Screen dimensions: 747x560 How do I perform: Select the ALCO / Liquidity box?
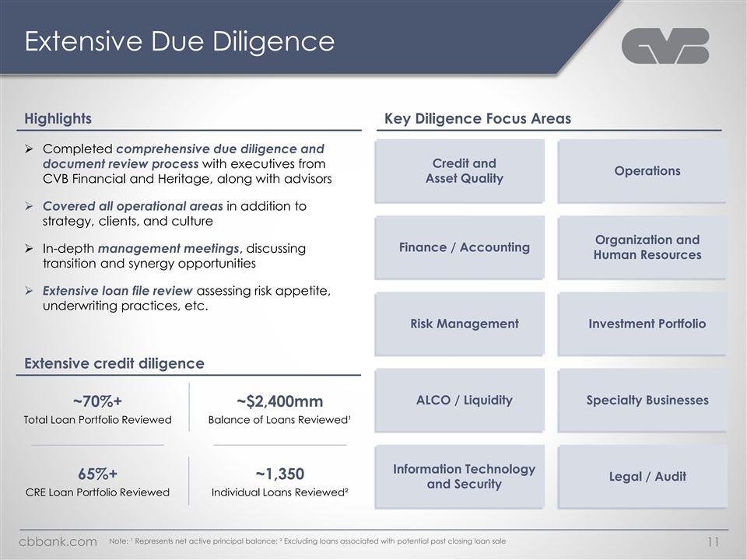click(464, 400)
